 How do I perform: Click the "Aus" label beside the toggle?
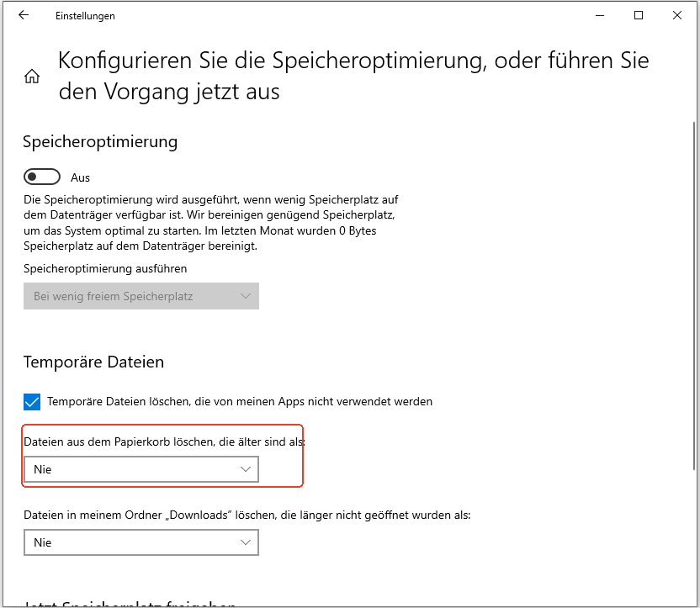(x=80, y=177)
